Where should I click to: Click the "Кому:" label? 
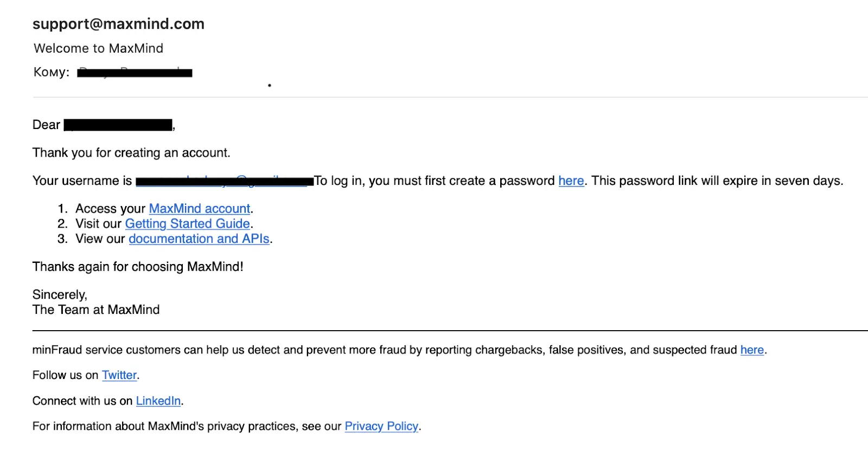coord(52,72)
